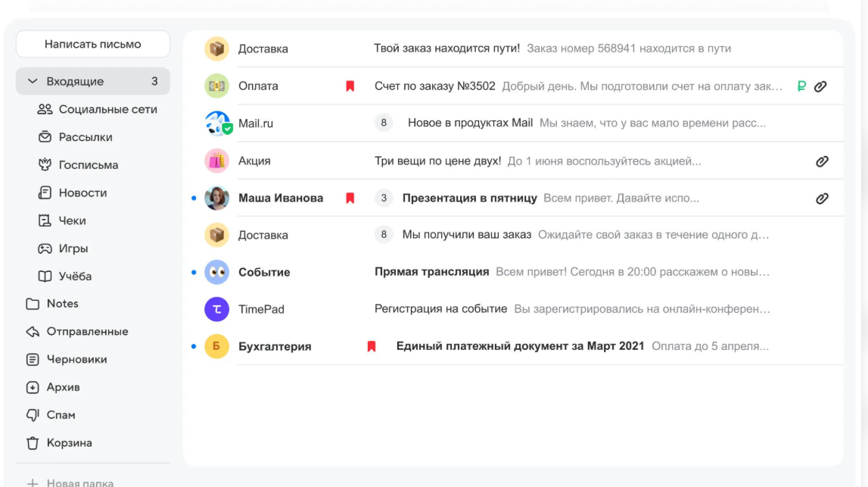Viewport: 868px width, 487px height.
Task: Expand the 8-message thread from Mail.ru
Action: 384,123
